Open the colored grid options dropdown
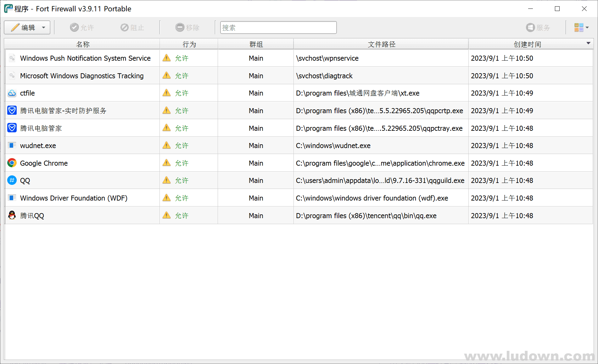The width and height of the screenshot is (598, 364). coord(581,28)
